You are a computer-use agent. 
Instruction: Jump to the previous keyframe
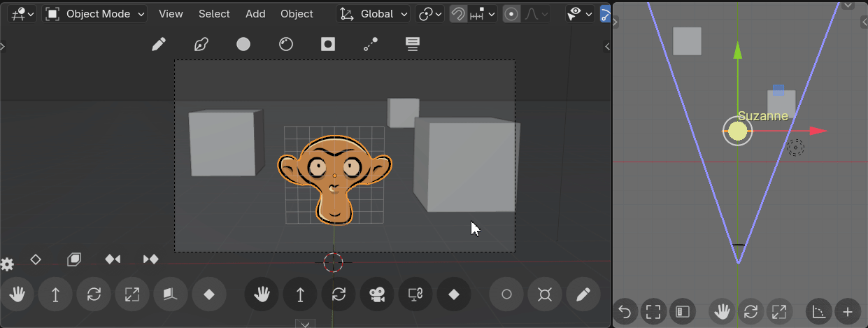(x=113, y=259)
